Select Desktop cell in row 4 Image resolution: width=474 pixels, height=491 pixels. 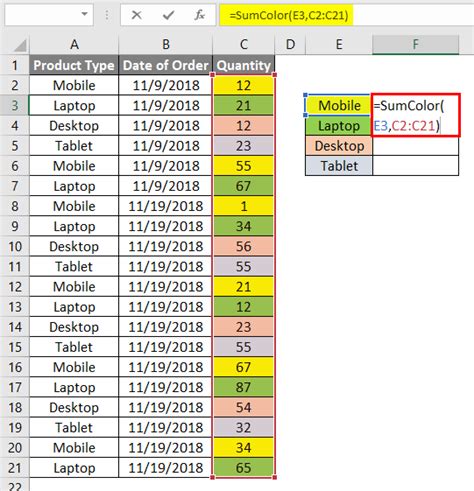point(74,126)
